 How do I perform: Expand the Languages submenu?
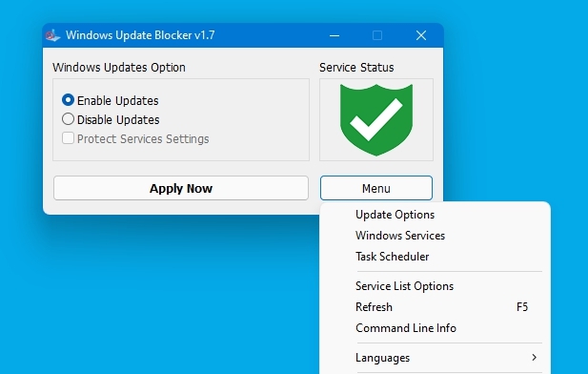click(x=435, y=358)
